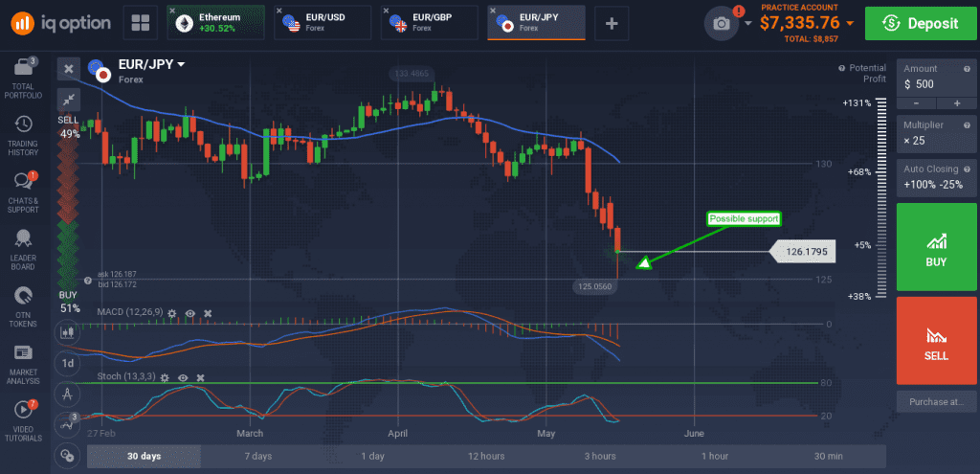The width and height of the screenshot is (980, 474).
Task: Open the lowest round chart tool icon
Action: [67, 455]
